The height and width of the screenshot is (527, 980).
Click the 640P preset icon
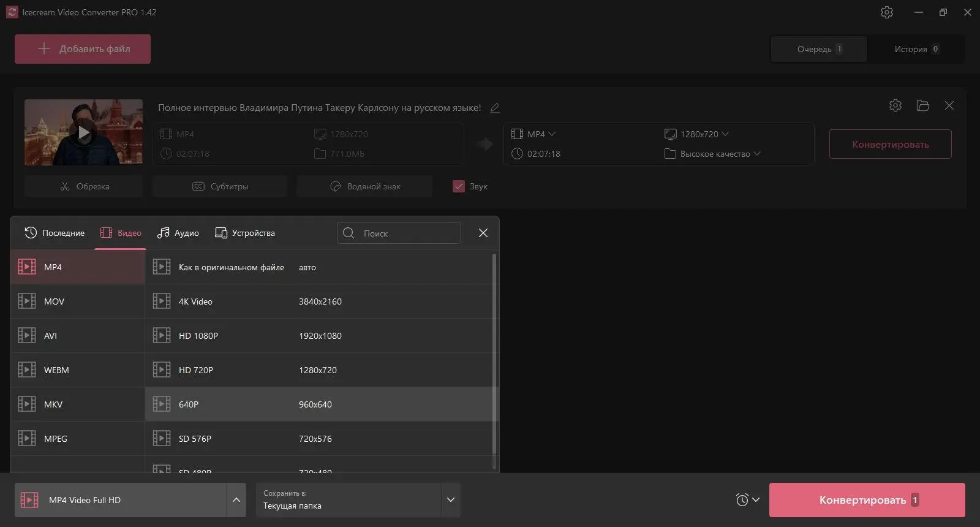(162, 404)
